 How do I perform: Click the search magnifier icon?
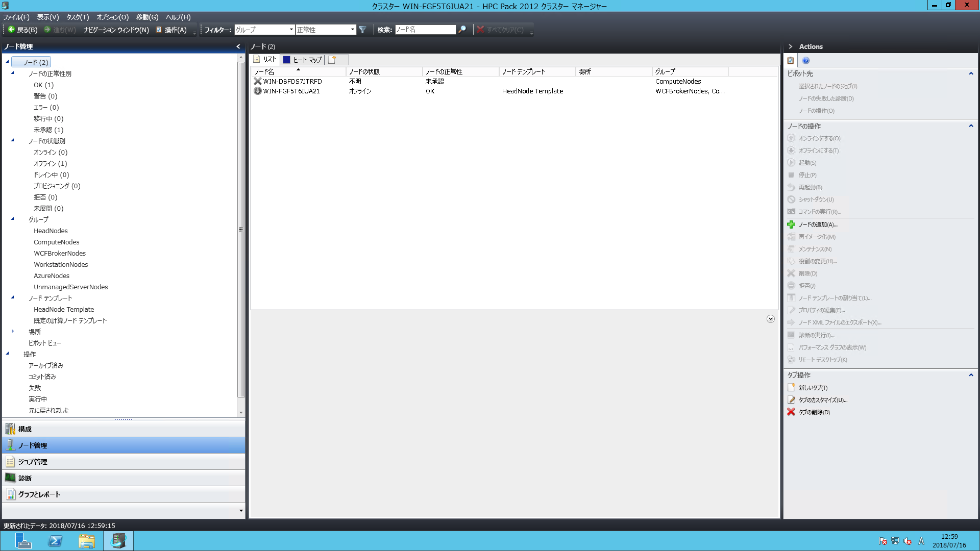pos(462,30)
